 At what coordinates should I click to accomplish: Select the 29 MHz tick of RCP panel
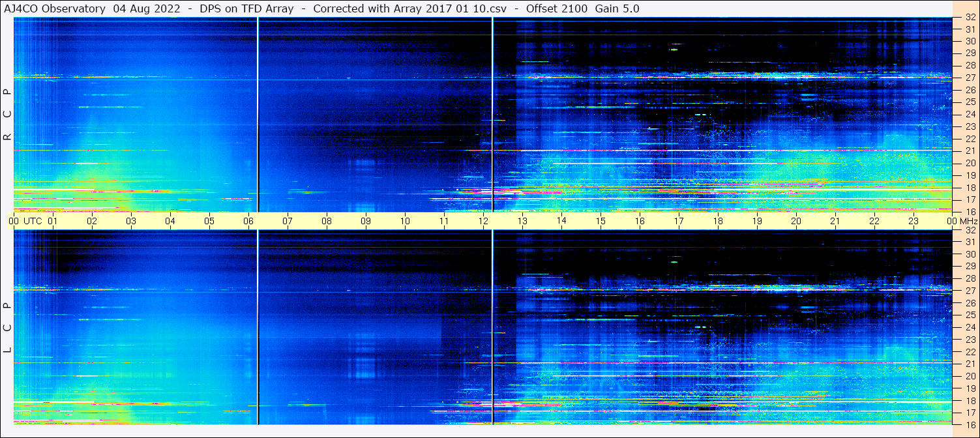(970, 53)
